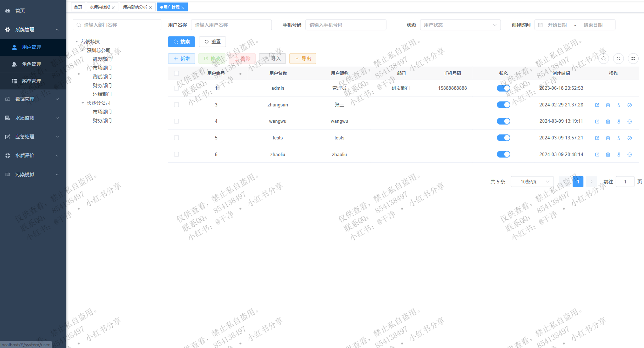Click the 新增 button
Image resolution: width=644 pixels, height=348 pixels.
(181, 59)
